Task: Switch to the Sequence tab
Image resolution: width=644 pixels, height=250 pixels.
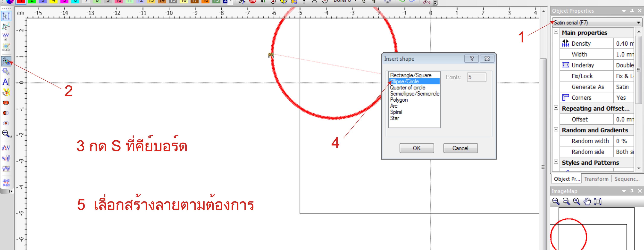Action: tap(627, 179)
